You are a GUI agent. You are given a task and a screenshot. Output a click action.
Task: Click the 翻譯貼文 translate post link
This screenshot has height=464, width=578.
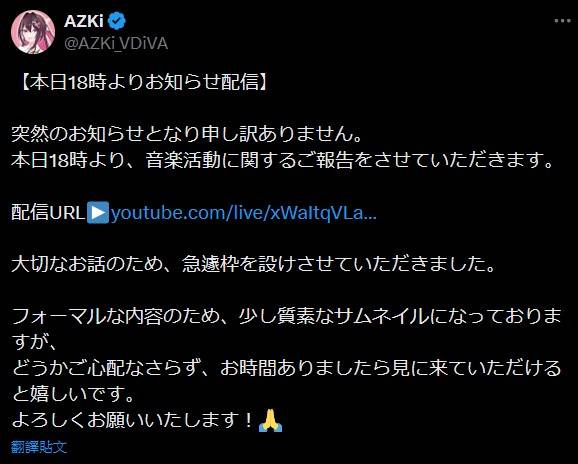(x=39, y=447)
